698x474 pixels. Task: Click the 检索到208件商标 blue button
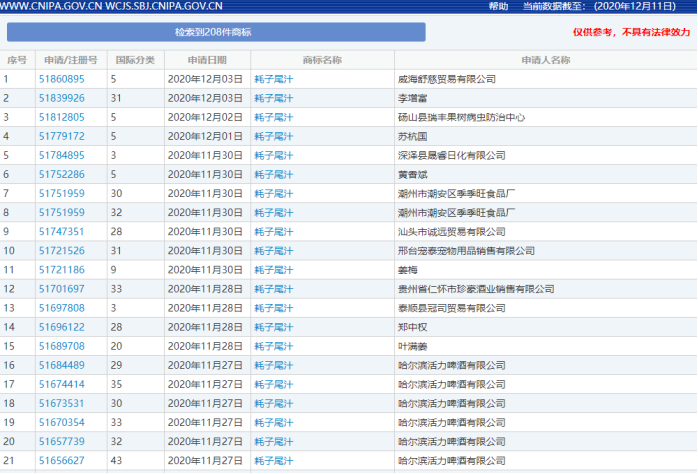[213, 32]
